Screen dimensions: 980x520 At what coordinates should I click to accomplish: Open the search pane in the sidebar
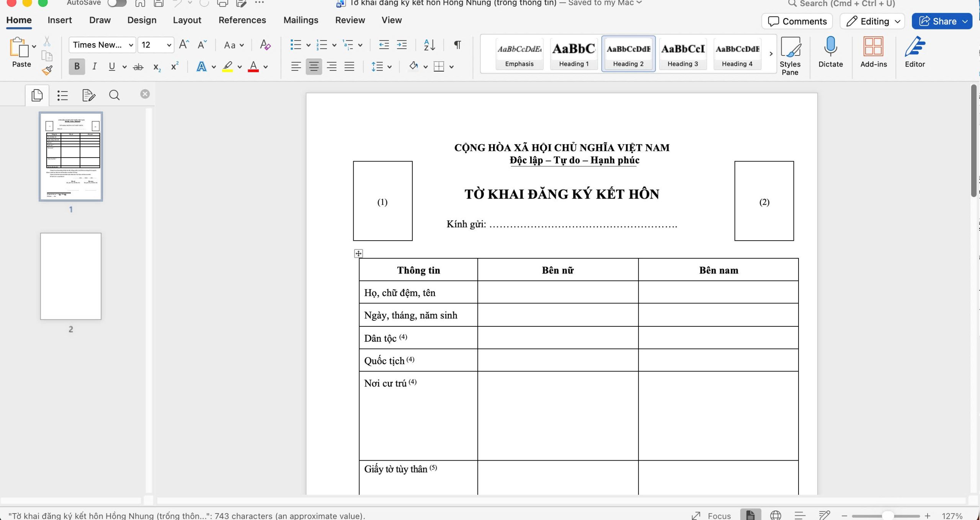pos(114,95)
